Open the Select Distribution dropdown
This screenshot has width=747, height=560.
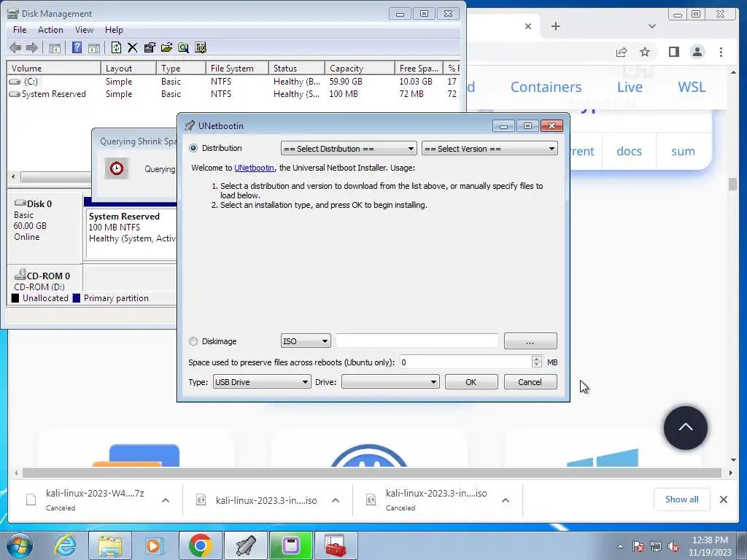[349, 149]
